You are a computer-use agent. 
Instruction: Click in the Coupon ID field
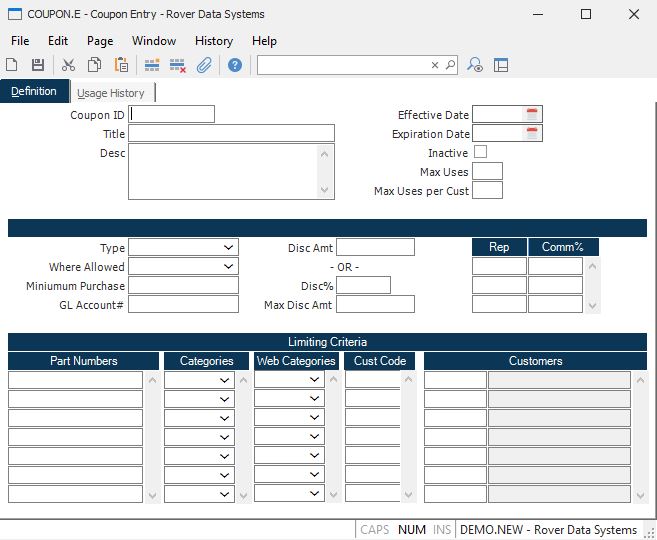[171, 115]
